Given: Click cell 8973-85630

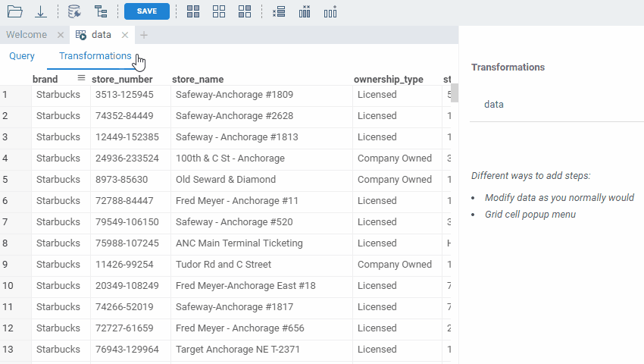Looking at the screenshot, I should click(130, 180).
